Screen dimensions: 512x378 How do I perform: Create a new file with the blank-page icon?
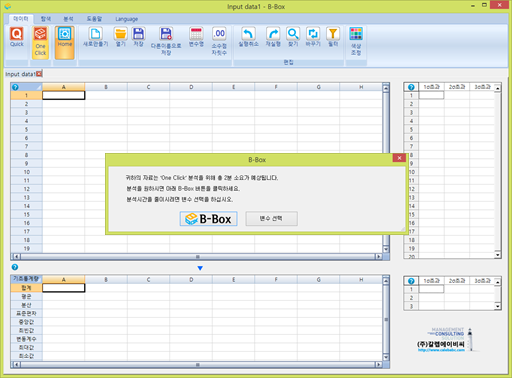[95, 37]
